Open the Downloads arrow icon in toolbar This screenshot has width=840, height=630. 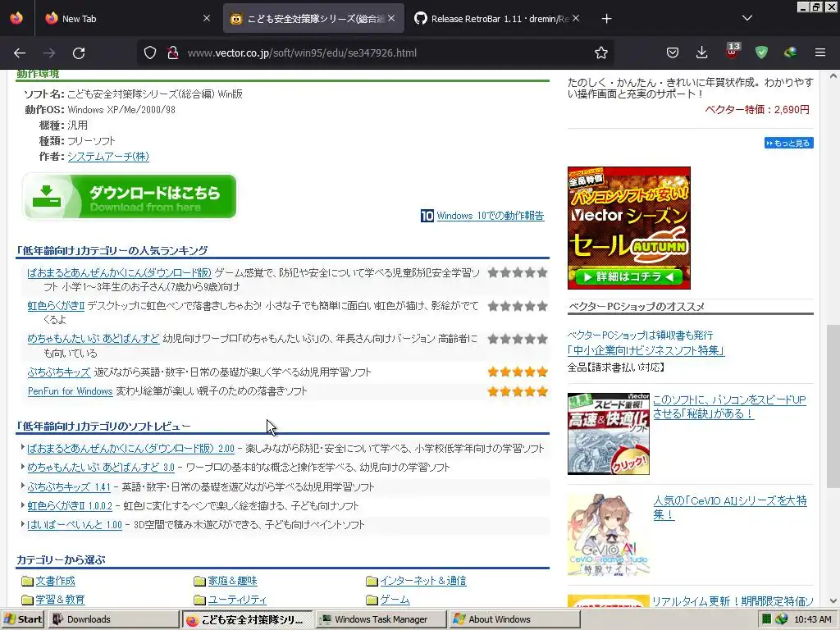[x=702, y=52]
